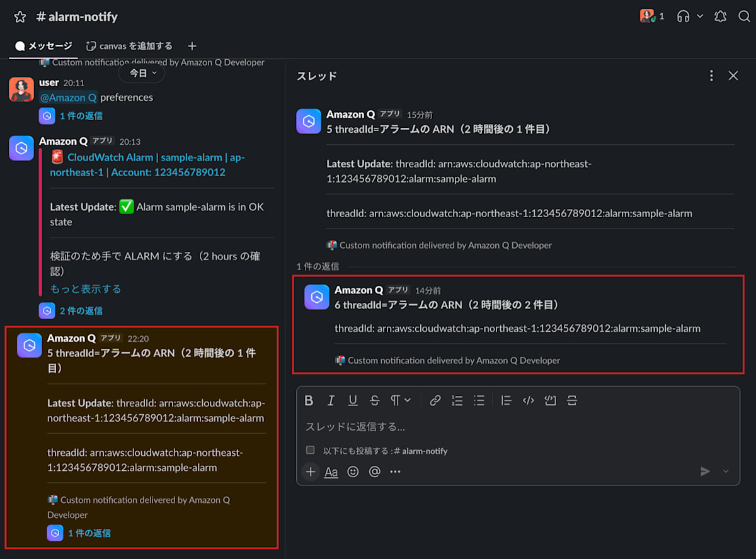
Task: Open the 2 件の返信 thread
Action: pos(81,311)
